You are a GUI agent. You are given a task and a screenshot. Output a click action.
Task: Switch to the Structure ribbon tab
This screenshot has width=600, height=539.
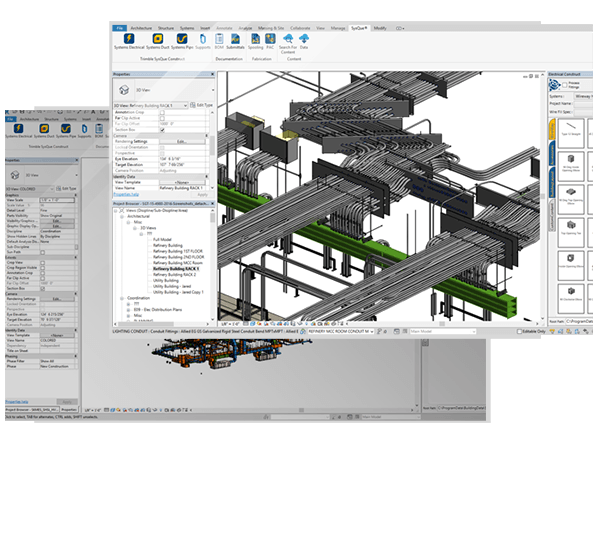coord(166,28)
